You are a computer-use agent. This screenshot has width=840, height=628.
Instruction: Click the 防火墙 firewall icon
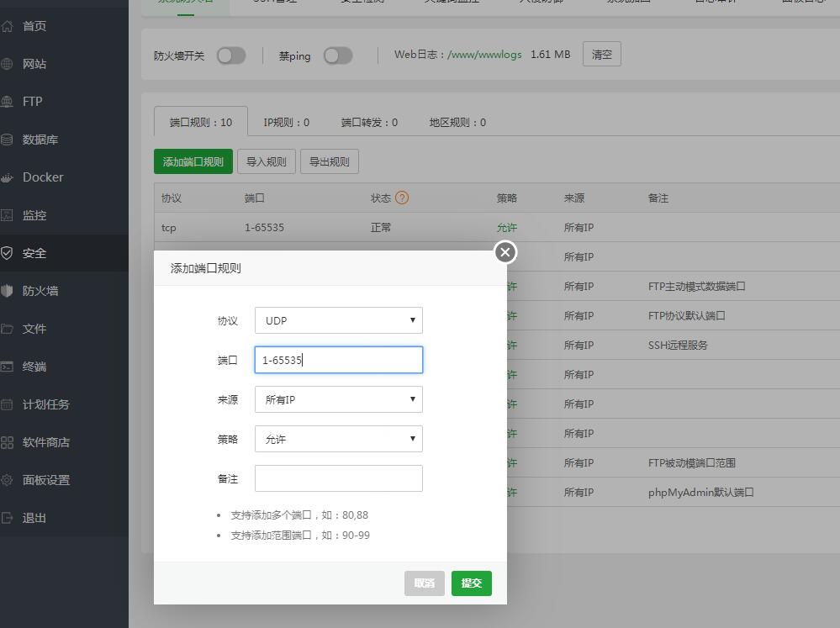[7, 291]
